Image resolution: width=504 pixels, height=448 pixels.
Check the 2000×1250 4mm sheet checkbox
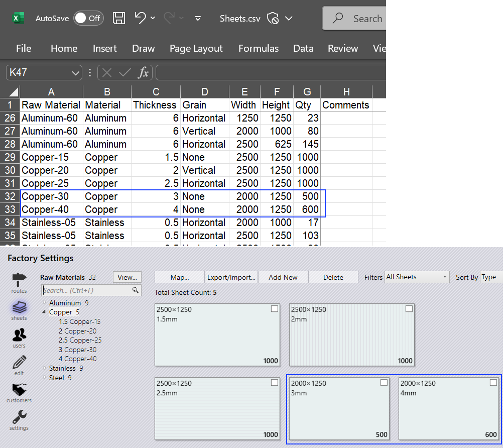coord(493,382)
